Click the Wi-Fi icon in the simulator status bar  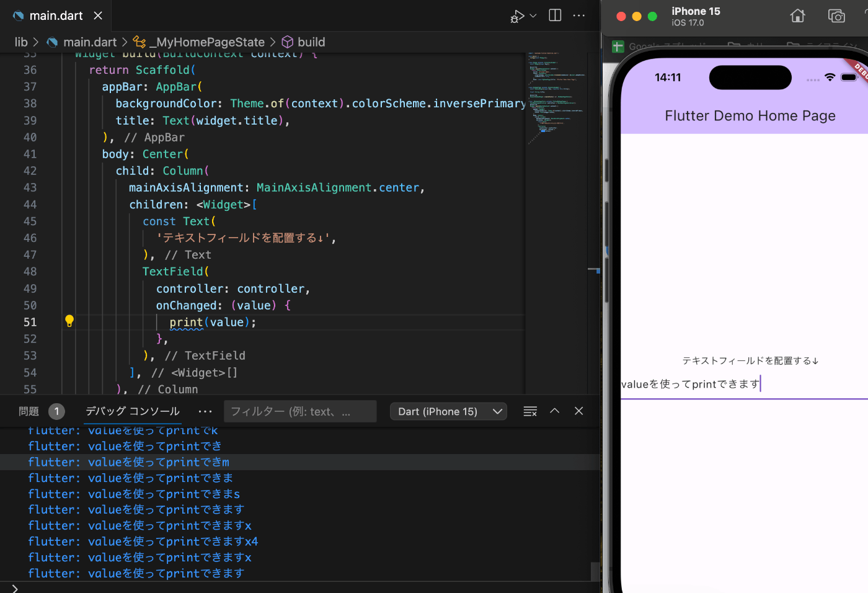point(830,77)
